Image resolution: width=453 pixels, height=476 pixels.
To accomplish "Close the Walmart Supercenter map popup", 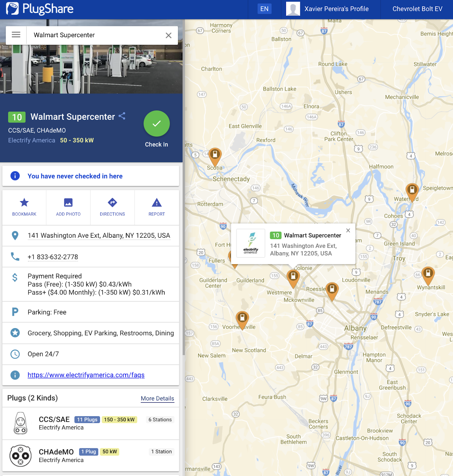I will point(348,231).
